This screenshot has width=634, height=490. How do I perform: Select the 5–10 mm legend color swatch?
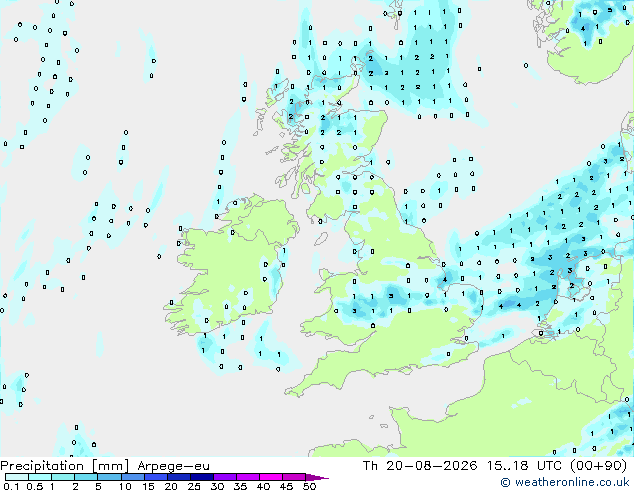109,477
